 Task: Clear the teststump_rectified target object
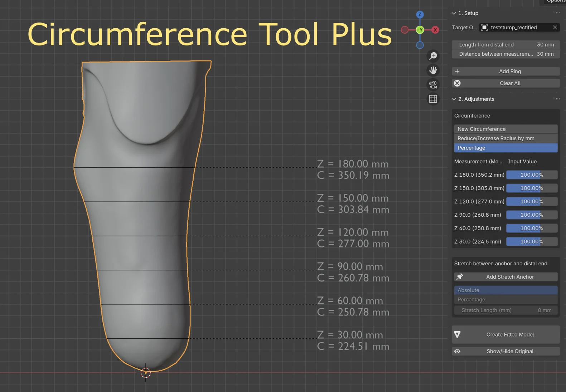pos(555,28)
